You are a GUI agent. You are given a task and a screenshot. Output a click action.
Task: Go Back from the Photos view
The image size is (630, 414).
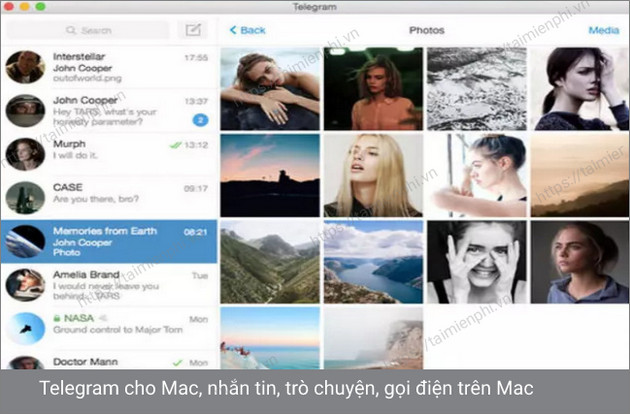pos(248,30)
